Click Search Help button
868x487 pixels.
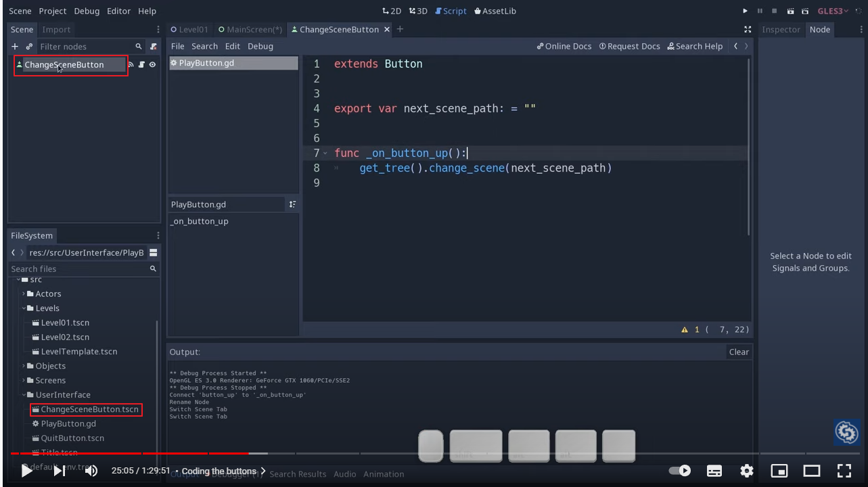point(695,47)
